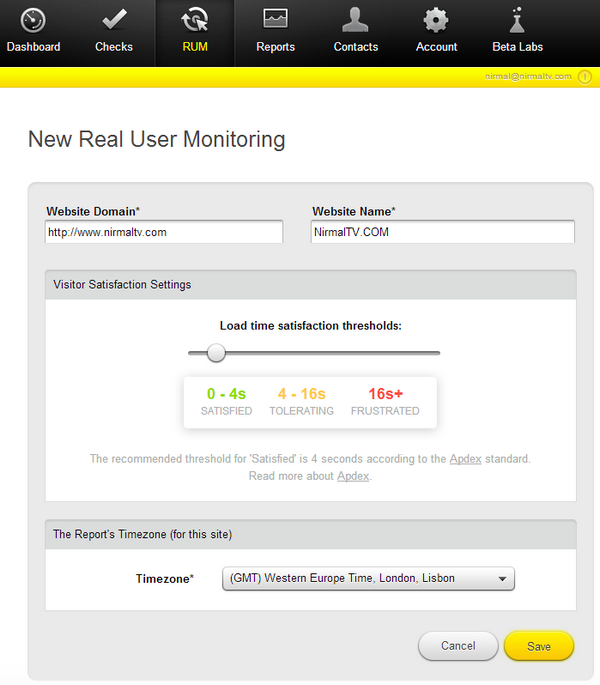The height and width of the screenshot is (685, 600).
Task: Click the Checks checkmark icon
Action: 114,19
